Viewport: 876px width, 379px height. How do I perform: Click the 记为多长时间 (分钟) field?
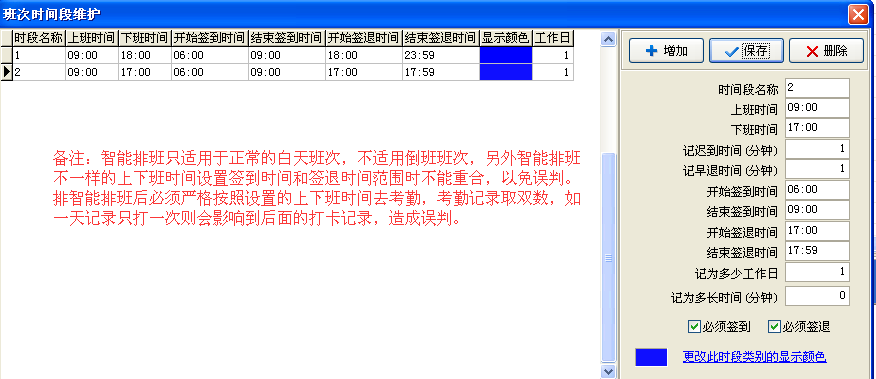click(817, 296)
